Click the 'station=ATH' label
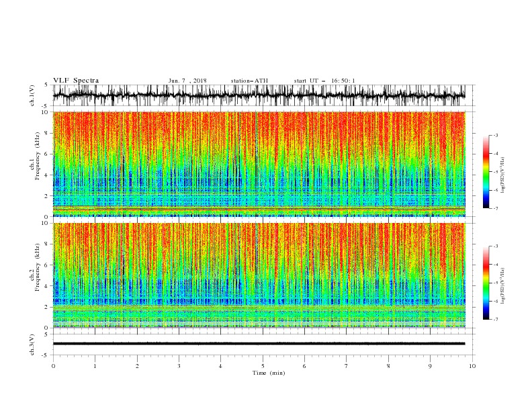 pos(249,81)
